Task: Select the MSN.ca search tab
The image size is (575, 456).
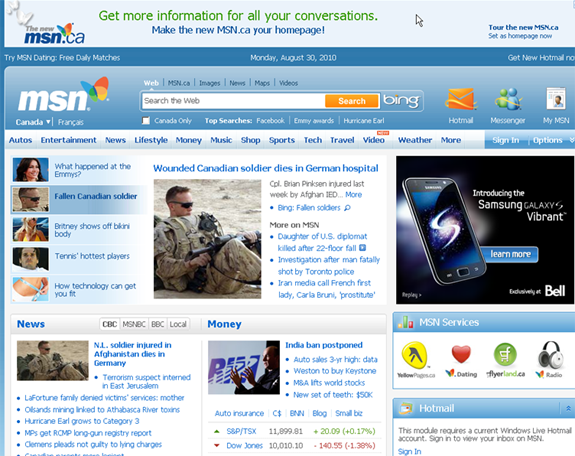Action: click(179, 83)
